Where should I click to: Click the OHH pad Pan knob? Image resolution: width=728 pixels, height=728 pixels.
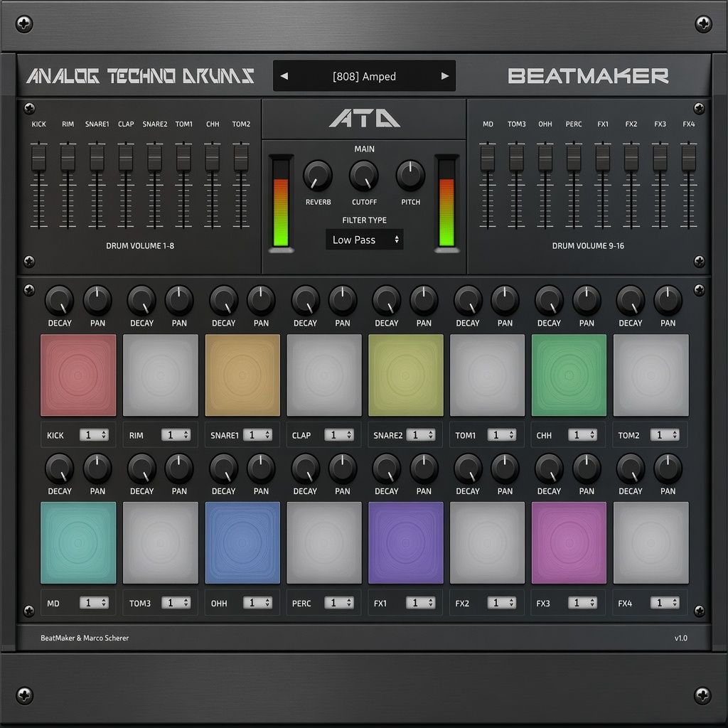tap(261, 469)
